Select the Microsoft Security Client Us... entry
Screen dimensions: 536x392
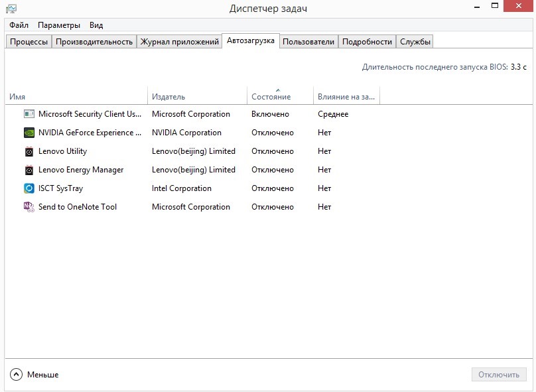pos(90,114)
